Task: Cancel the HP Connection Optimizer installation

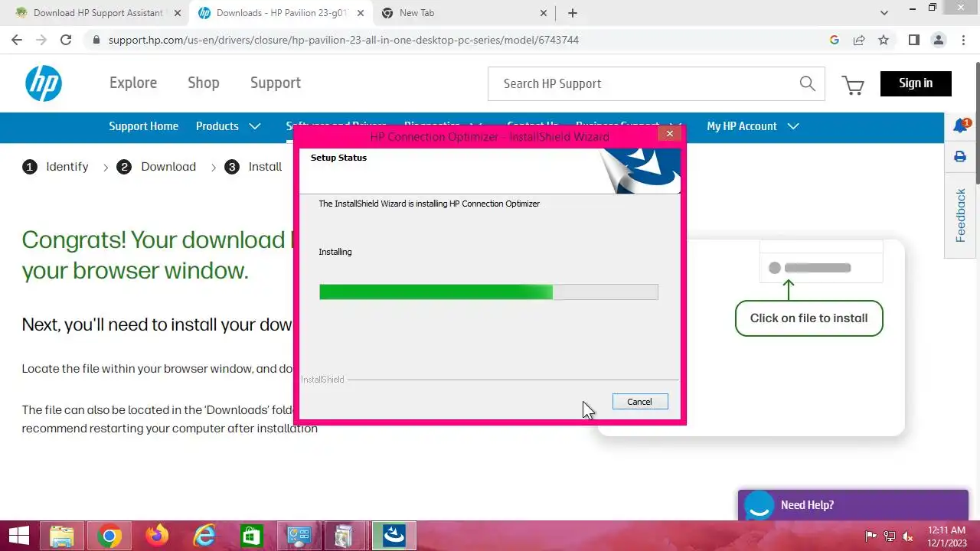Action: coord(640,402)
